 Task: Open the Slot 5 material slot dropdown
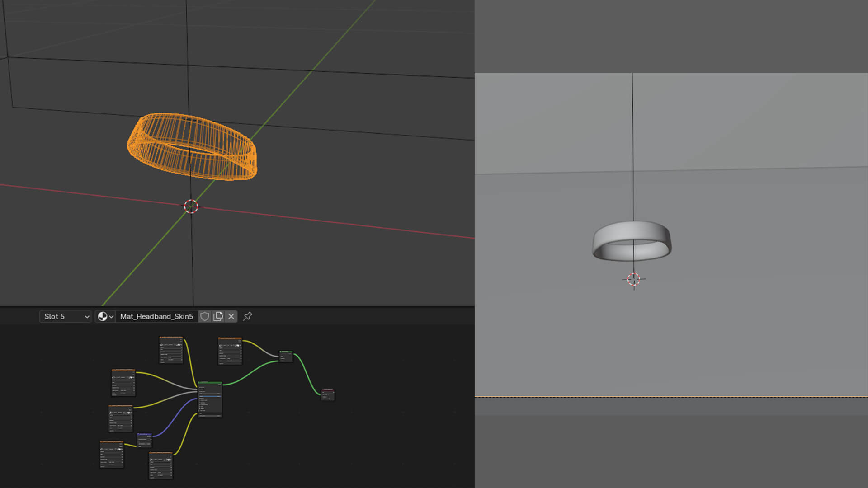pos(66,316)
